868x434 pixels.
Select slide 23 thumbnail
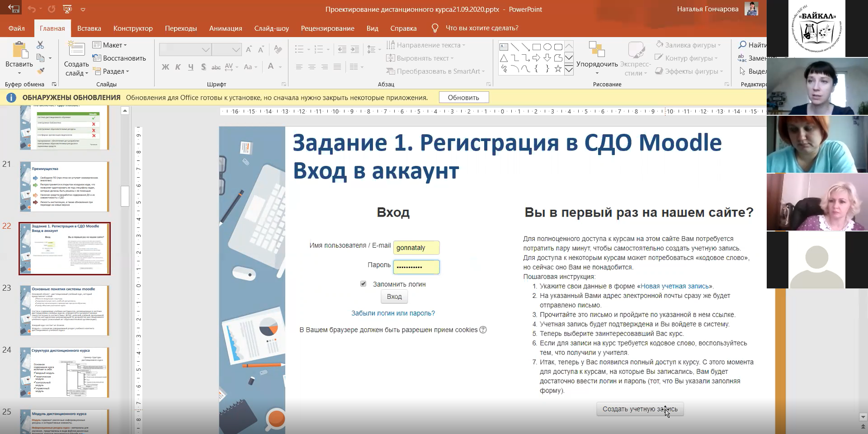coord(65,310)
